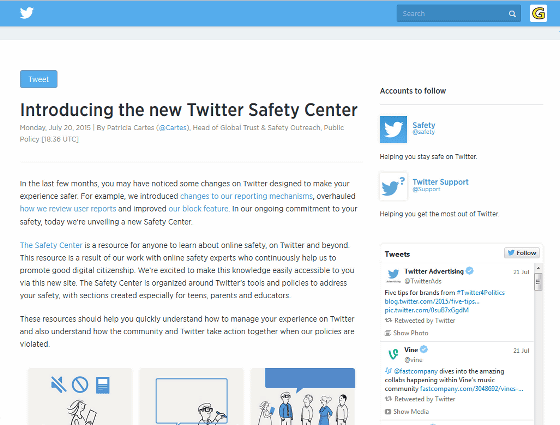Open the @Cartes author link
This screenshot has height=425, width=560.
click(x=173, y=128)
